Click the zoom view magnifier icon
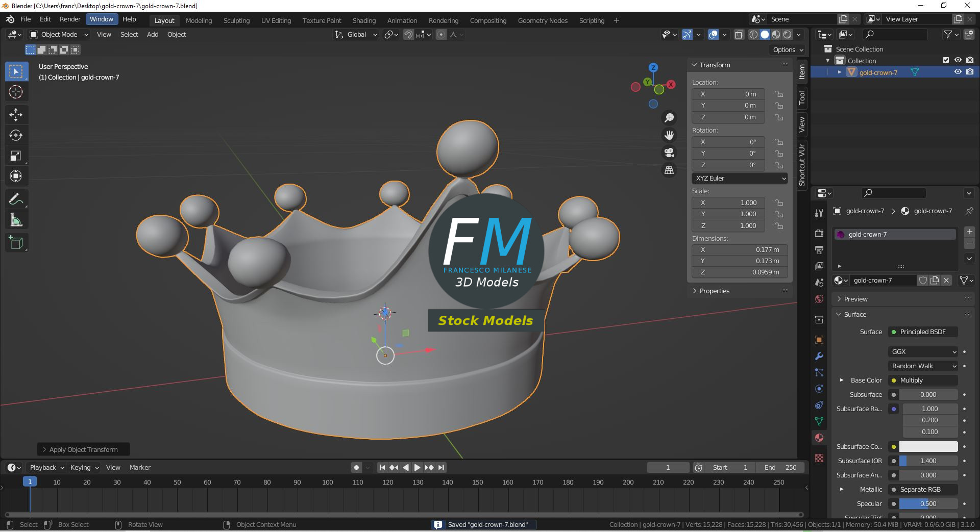 click(x=669, y=118)
